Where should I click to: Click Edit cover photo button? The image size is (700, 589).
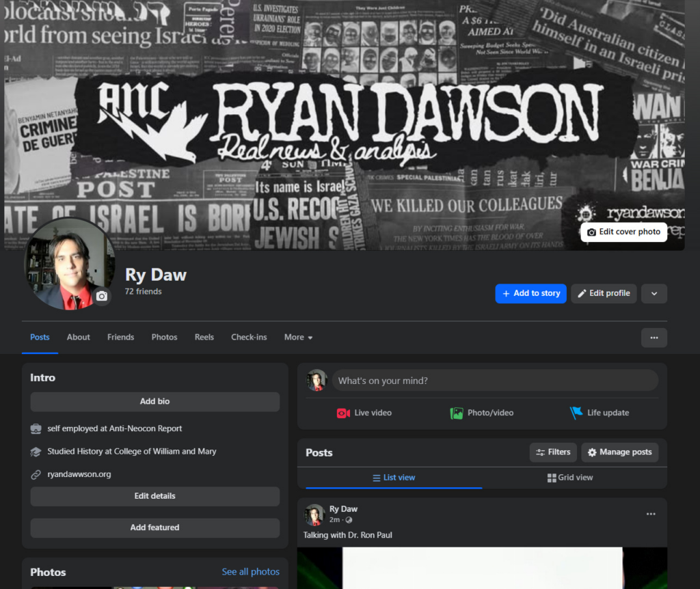pyautogui.click(x=623, y=232)
